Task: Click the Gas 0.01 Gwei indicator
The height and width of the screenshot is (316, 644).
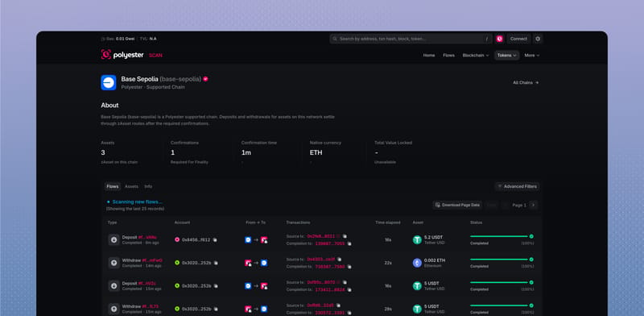Action: [x=118, y=39]
